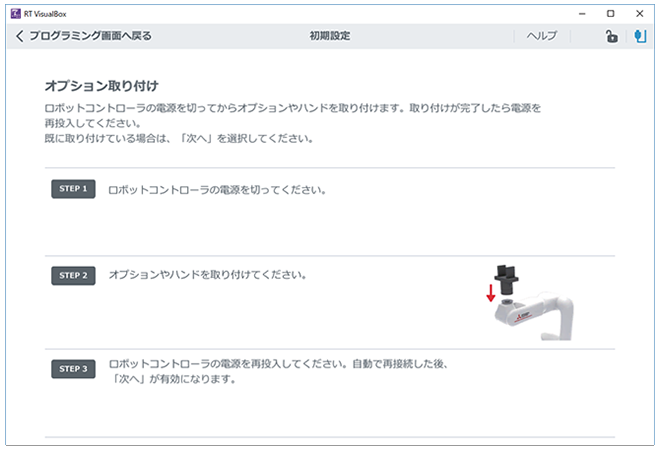660x450 pixels.
Task: Click the back chevron arrow icon
Action: [20, 36]
